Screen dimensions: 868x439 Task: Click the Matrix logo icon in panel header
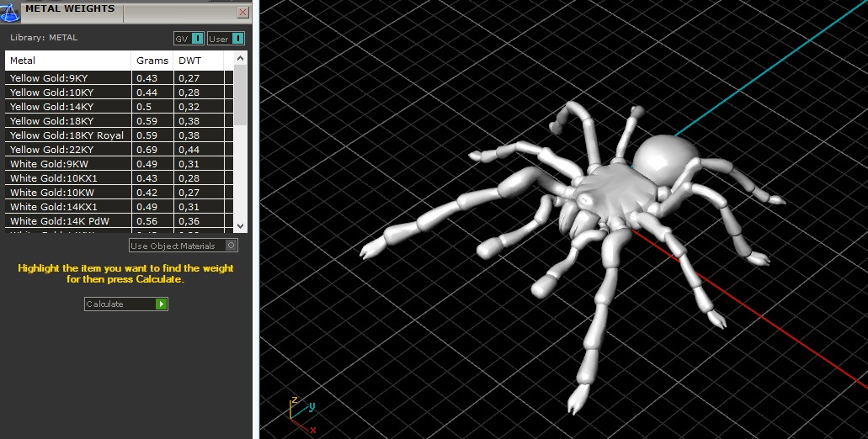(10, 11)
